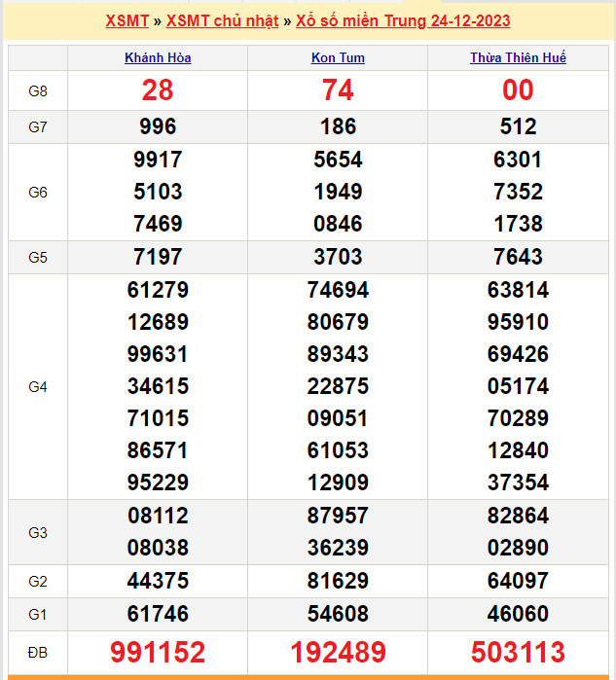The image size is (616, 680).
Task: Open the Kon Tum province link
Action: (338, 58)
